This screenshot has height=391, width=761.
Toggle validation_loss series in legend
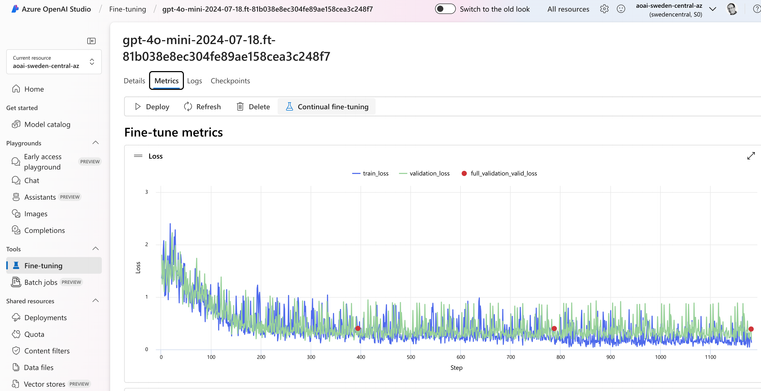tap(424, 173)
